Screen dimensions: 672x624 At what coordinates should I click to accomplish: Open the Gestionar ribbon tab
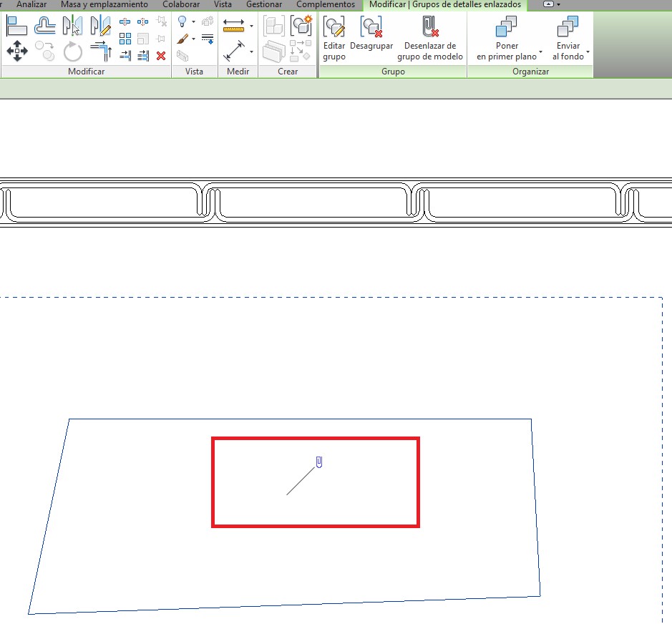click(x=263, y=4)
